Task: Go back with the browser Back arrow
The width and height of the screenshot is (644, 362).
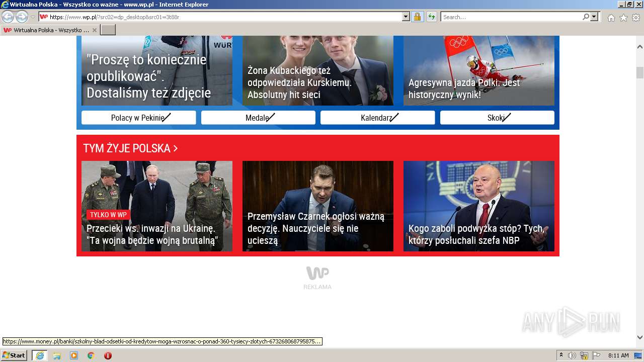Action: coord(8,17)
